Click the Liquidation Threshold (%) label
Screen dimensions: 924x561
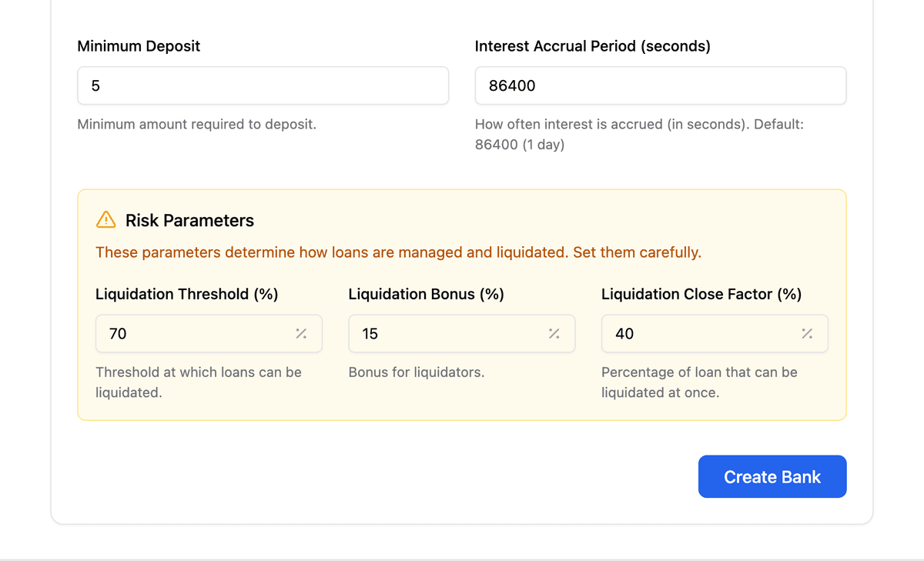186,294
